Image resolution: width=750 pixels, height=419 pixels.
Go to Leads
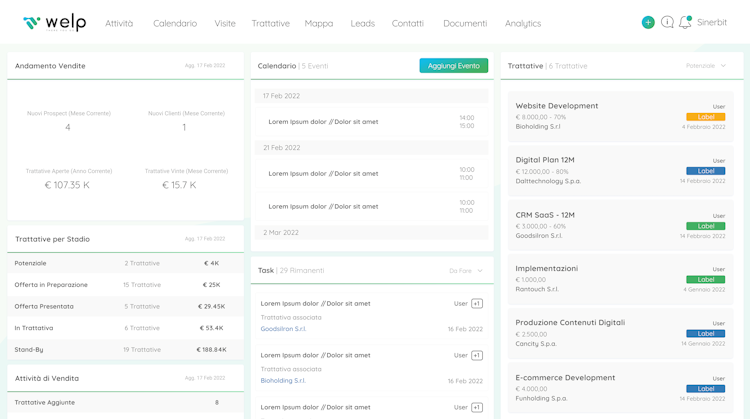pyautogui.click(x=363, y=23)
